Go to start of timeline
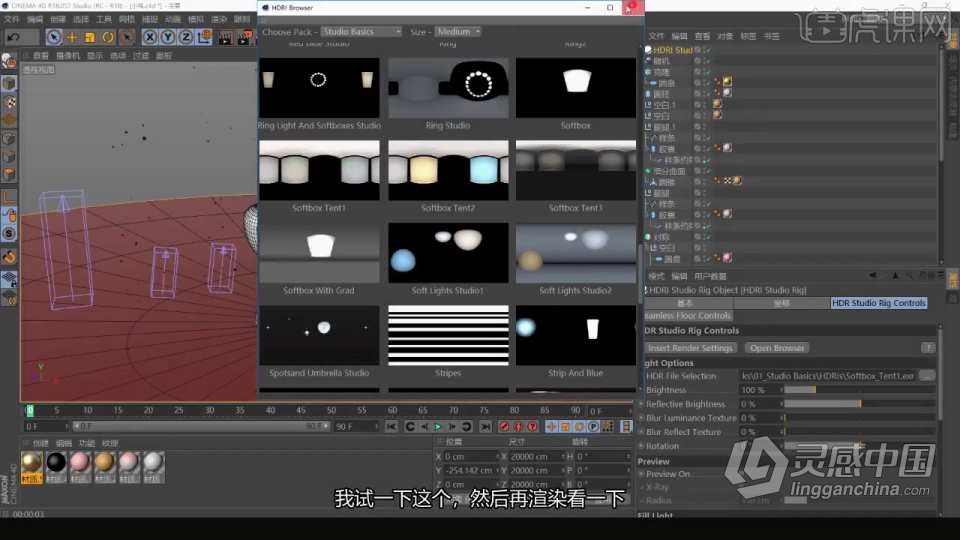The height and width of the screenshot is (540, 960). coord(391,427)
